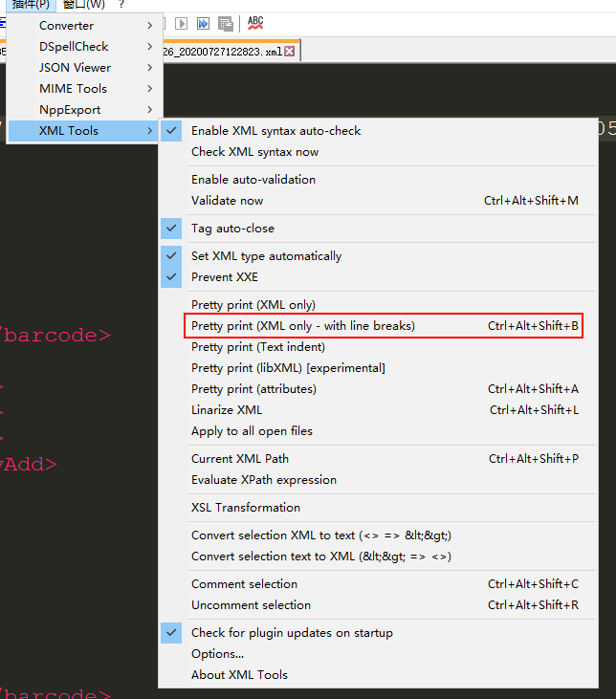Choose Pretty print (Text indent)
The width and height of the screenshot is (616, 699).
[x=378, y=347]
